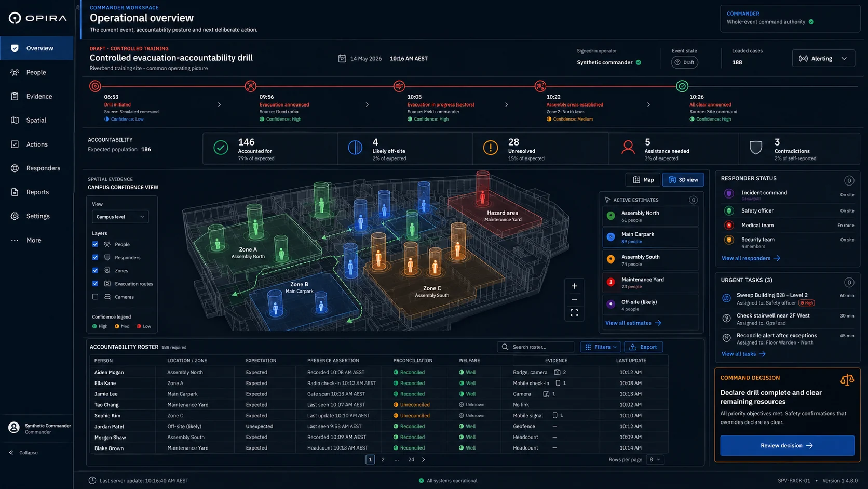Toggle the Responders layer checkbox
This screenshot has width=868, height=489.
tap(95, 257)
